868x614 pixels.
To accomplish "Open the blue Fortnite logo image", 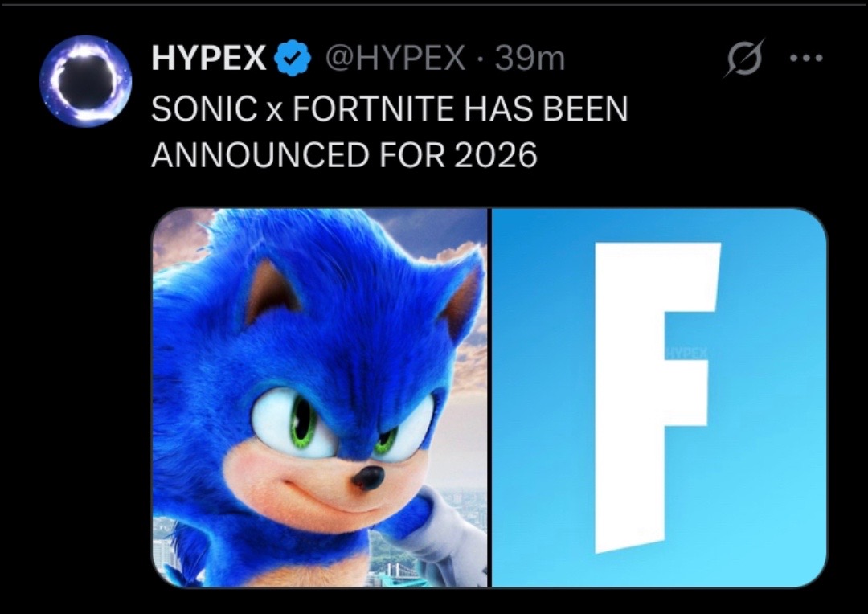I will coord(659,397).
